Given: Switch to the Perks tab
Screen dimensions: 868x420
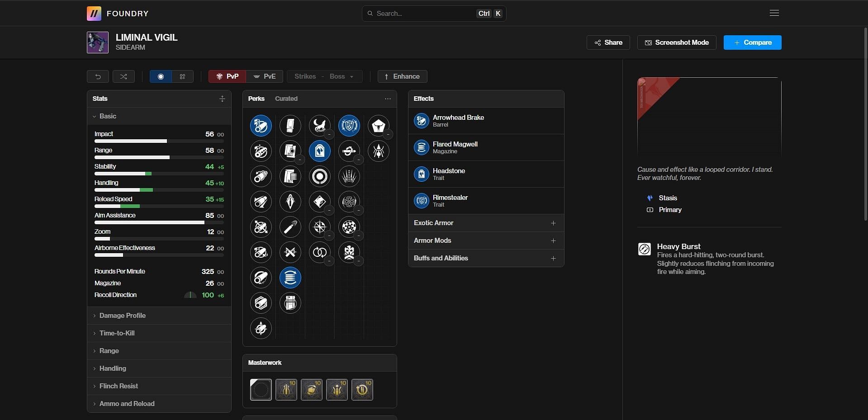Looking at the screenshot, I should 256,99.
